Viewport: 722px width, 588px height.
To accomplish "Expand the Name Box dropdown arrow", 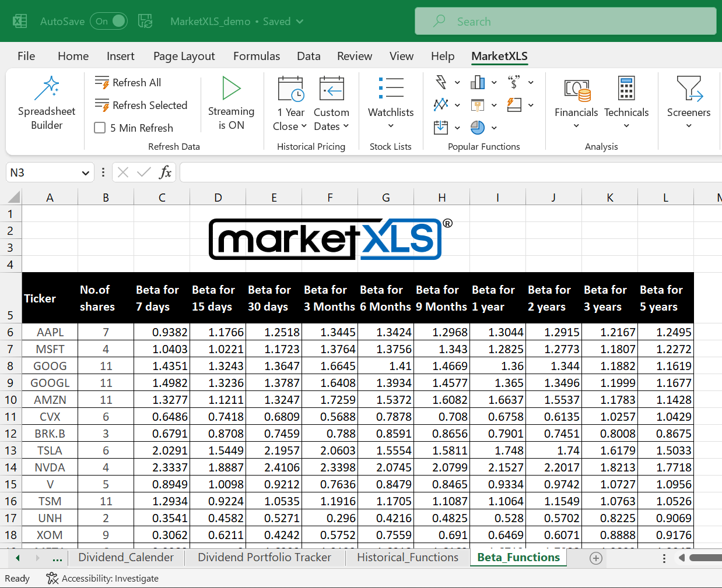I will 85,173.
